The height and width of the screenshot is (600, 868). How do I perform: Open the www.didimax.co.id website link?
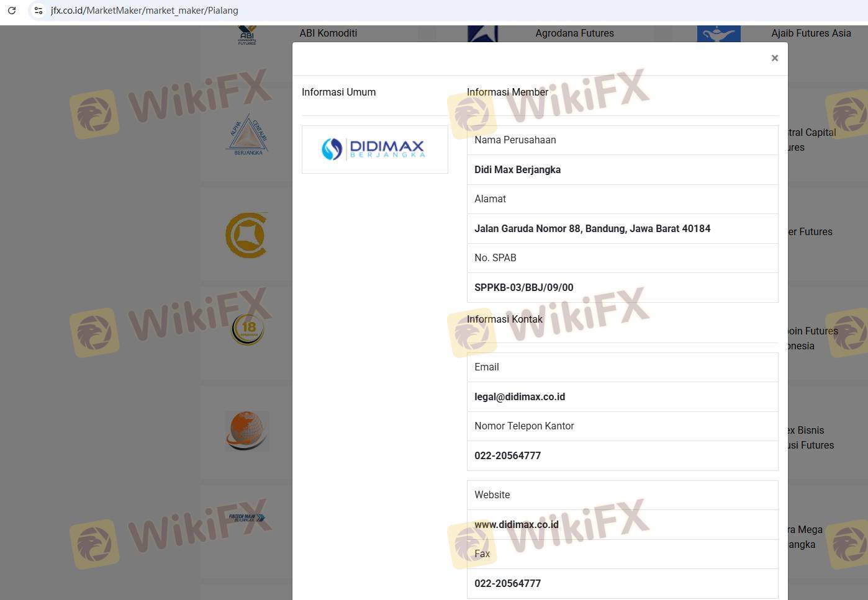516,525
